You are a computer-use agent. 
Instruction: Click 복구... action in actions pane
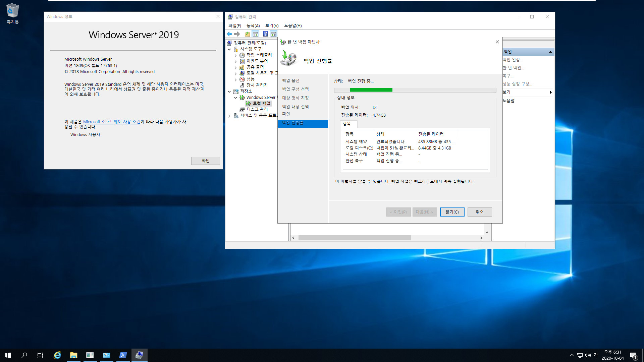508,76
